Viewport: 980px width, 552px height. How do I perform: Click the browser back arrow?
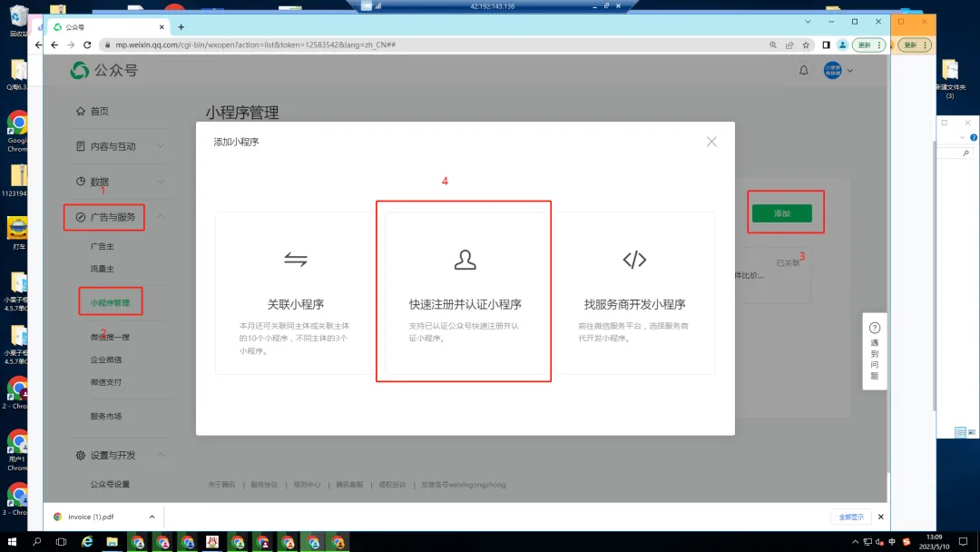pyautogui.click(x=54, y=45)
